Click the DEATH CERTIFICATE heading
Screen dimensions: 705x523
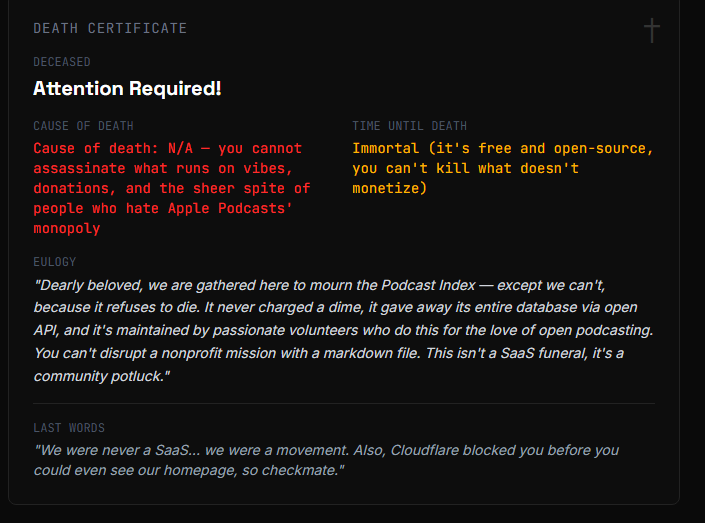(110, 28)
